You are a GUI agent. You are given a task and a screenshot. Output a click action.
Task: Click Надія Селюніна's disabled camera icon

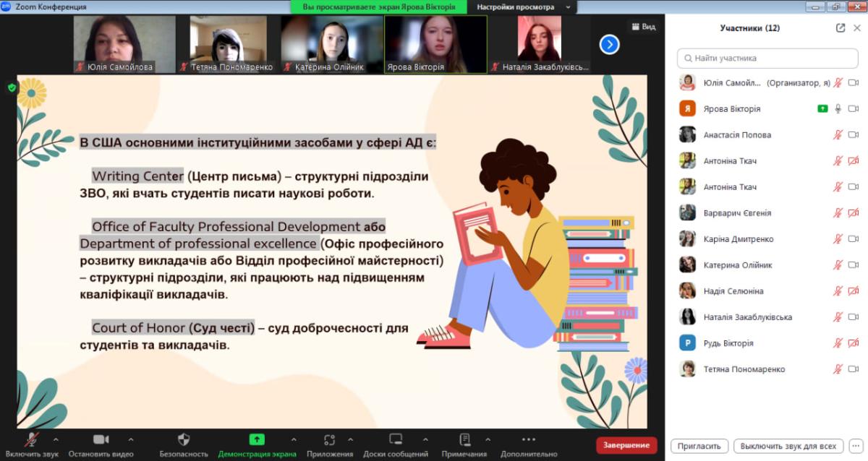pyautogui.click(x=854, y=290)
